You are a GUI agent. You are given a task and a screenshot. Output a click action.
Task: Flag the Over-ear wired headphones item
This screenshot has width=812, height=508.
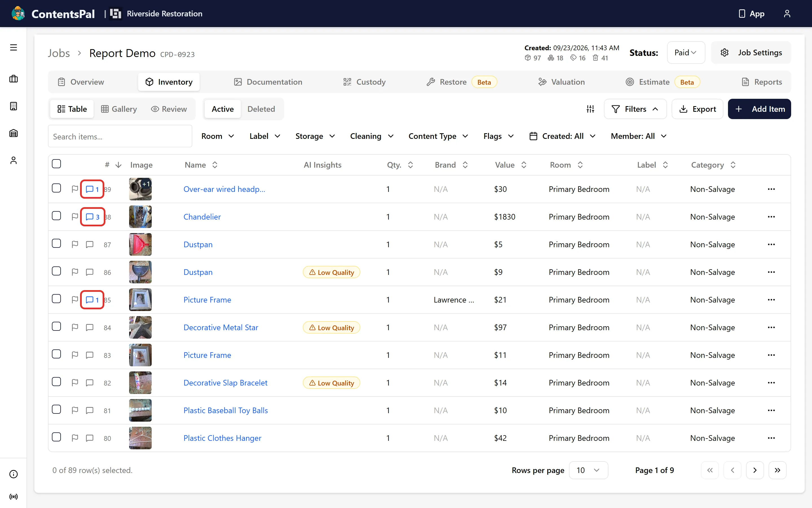pos(75,189)
